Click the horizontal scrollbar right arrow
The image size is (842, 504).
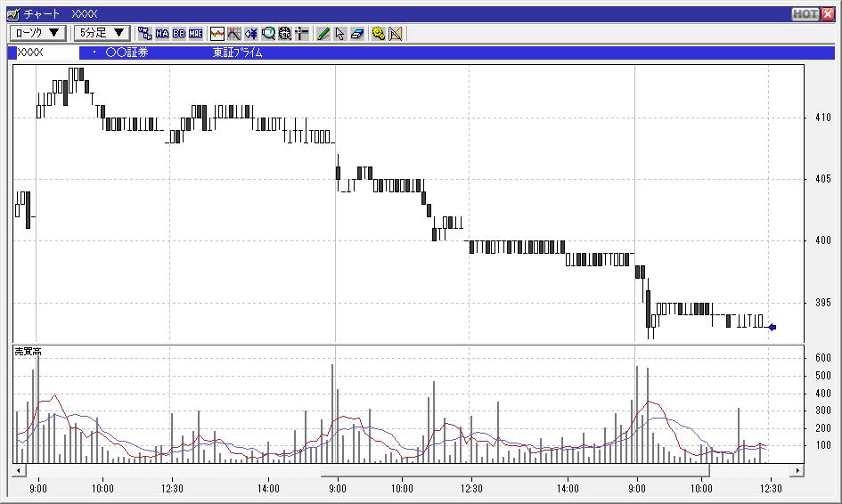tap(797, 471)
